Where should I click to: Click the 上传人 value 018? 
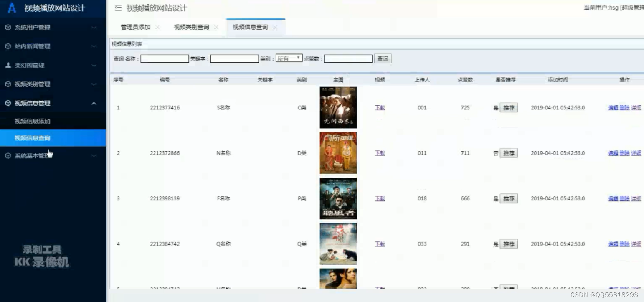pyautogui.click(x=422, y=199)
